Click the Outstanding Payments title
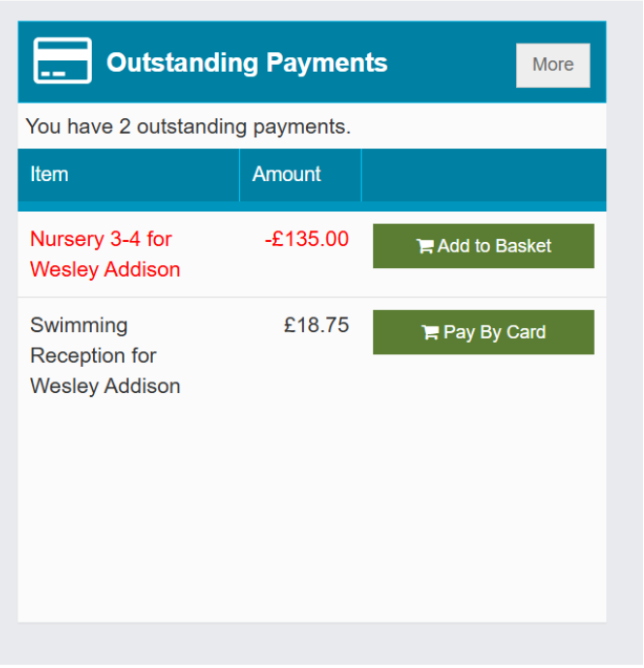 click(x=246, y=63)
